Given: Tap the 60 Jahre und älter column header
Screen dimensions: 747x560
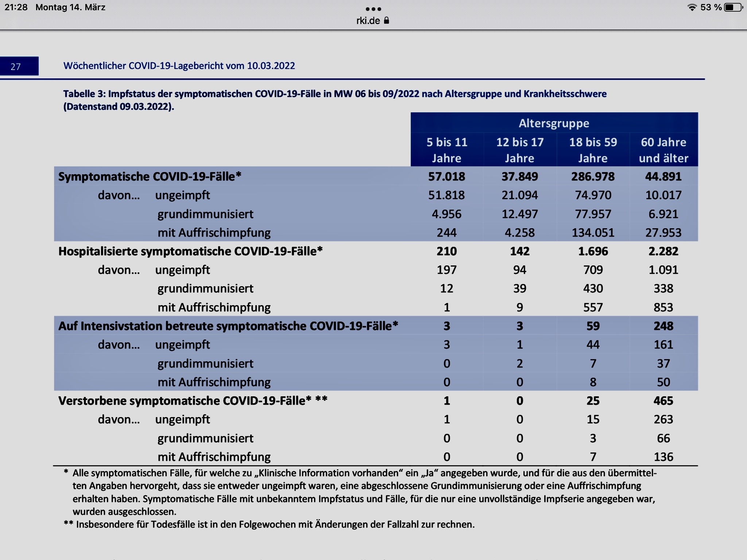Looking at the screenshot, I should (663, 150).
